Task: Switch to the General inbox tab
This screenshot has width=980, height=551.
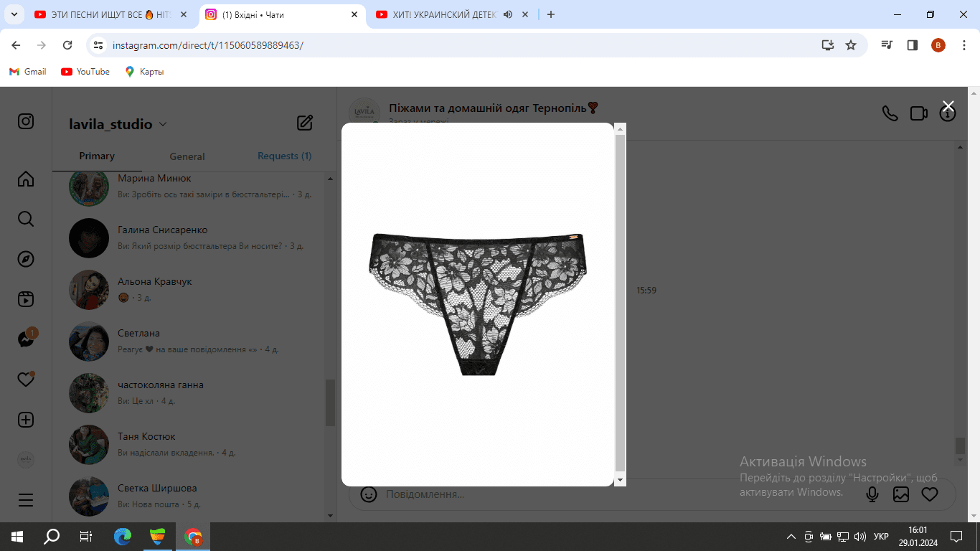Action: point(187,156)
